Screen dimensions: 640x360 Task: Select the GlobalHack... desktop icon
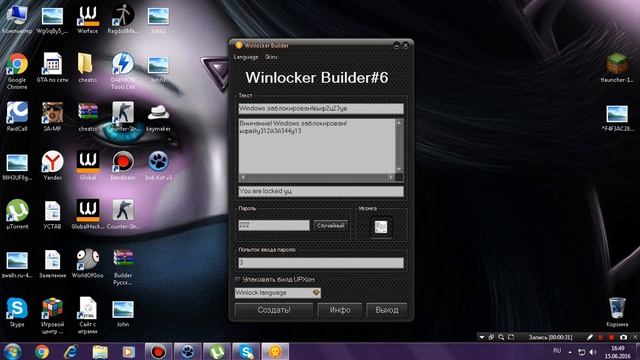88,214
